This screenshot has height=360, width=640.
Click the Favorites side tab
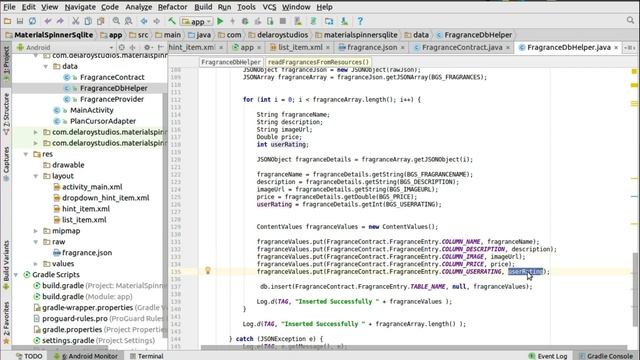point(6,322)
